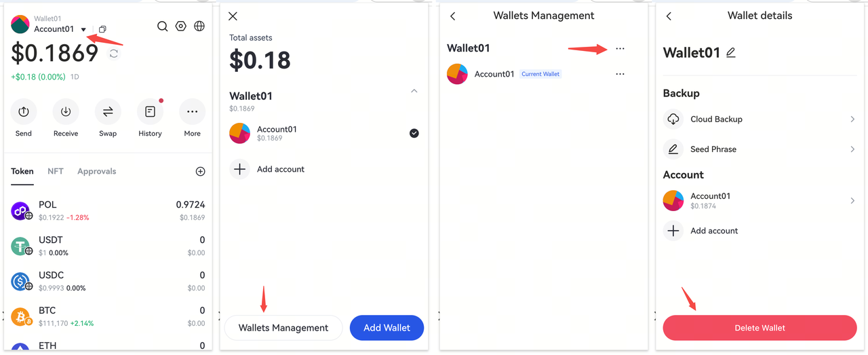Click the globe network icon
This screenshot has height=355, width=868.
[x=199, y=26]
